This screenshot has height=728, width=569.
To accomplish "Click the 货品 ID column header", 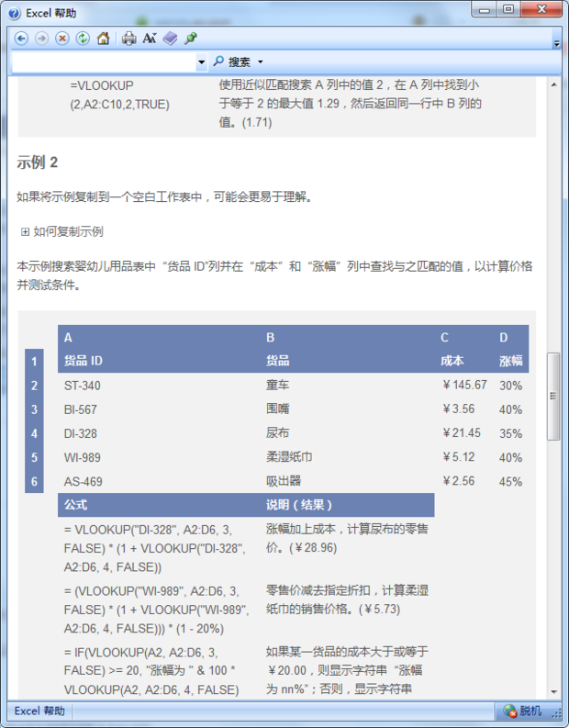I will [x=84, y=361].
